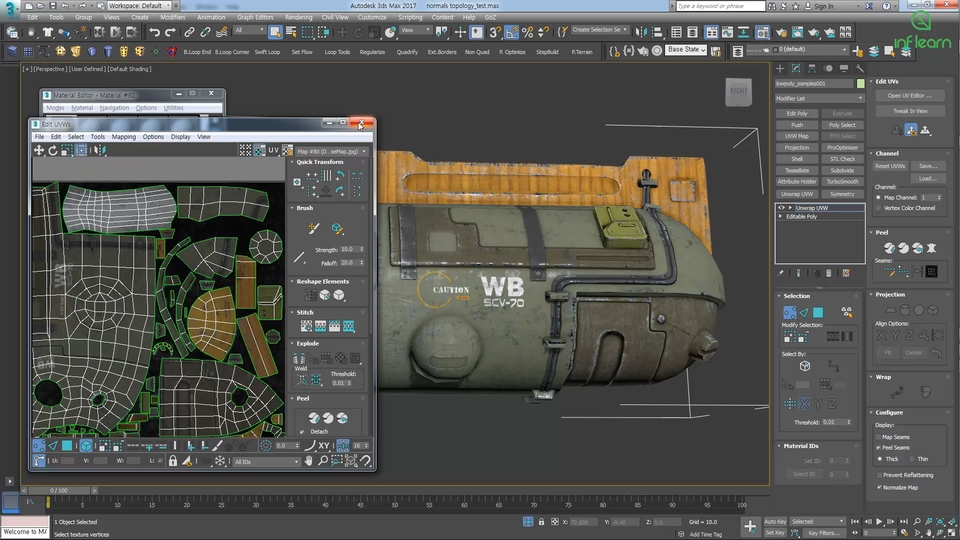Open Create Selection Set dropdown
Image resolution: width=960 pixels, height=540 pixels.
click(599, 30)
